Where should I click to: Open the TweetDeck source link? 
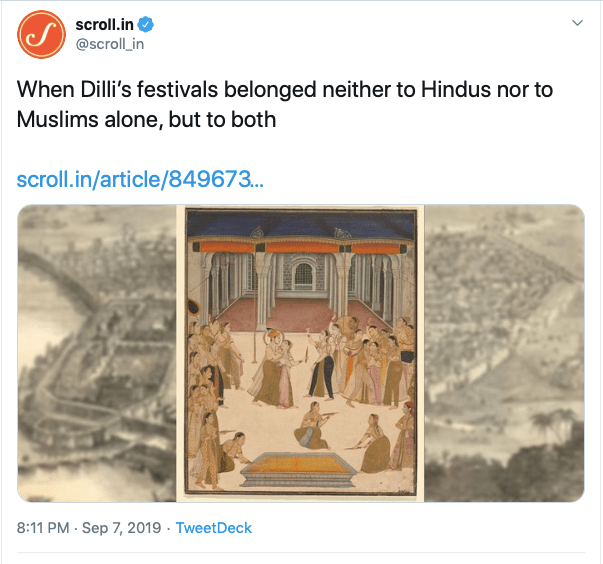coord(213,527)
